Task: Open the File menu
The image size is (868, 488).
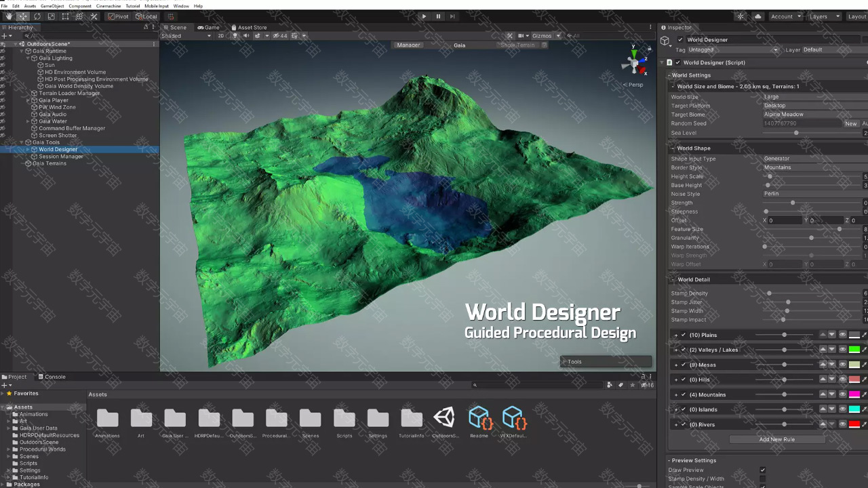Action: click(5, 6)
